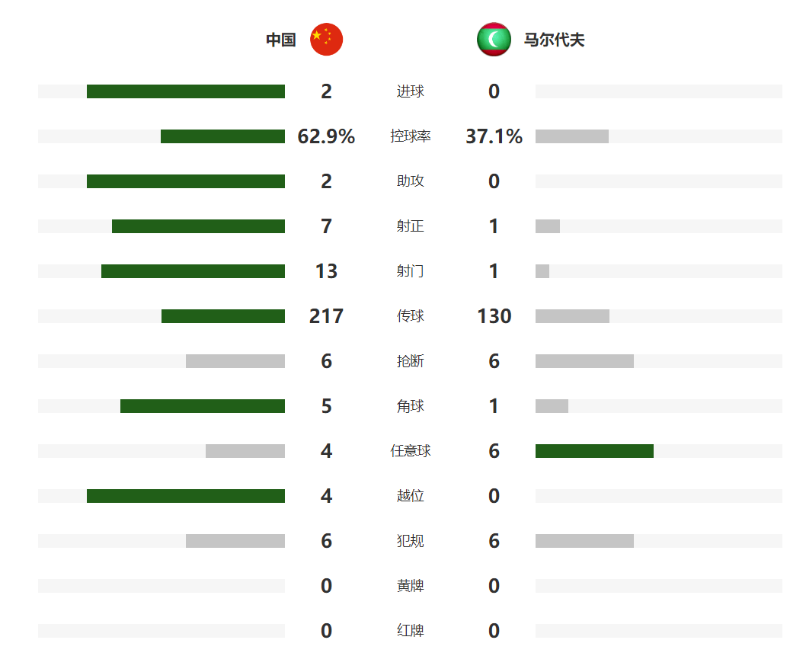Click Maldives' green free kick bar
806x672 pixels.
(x=594, y=451)
